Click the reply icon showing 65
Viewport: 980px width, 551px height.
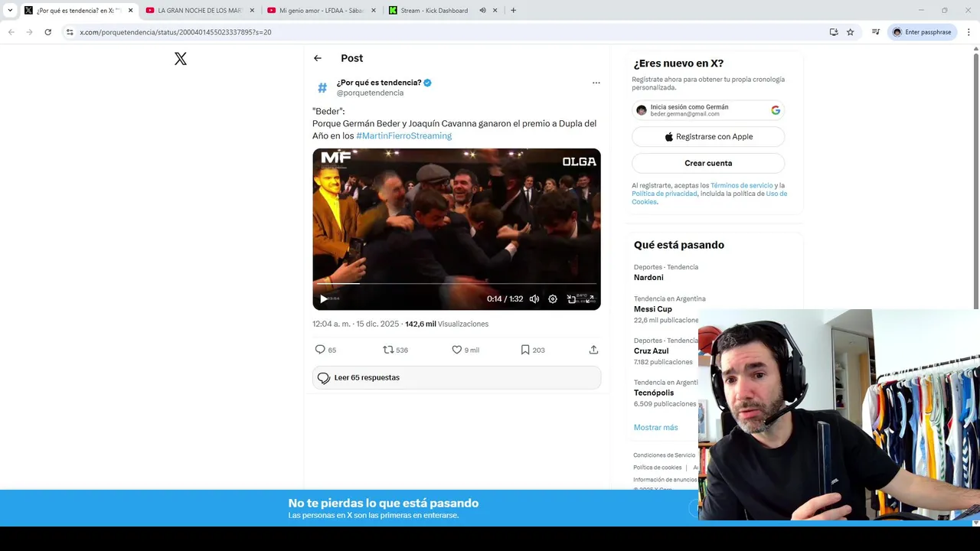[x=320, y=350]
